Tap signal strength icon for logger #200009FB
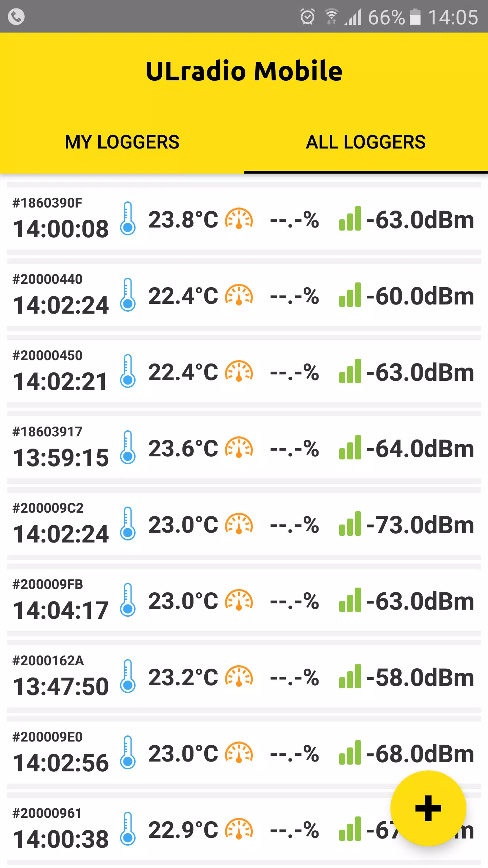This screenshot has height=868, width=488. click(x=350, y=600)
